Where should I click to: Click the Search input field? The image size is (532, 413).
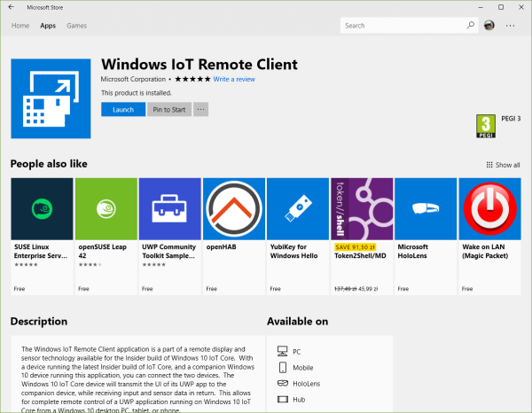(x=399, y=26)
